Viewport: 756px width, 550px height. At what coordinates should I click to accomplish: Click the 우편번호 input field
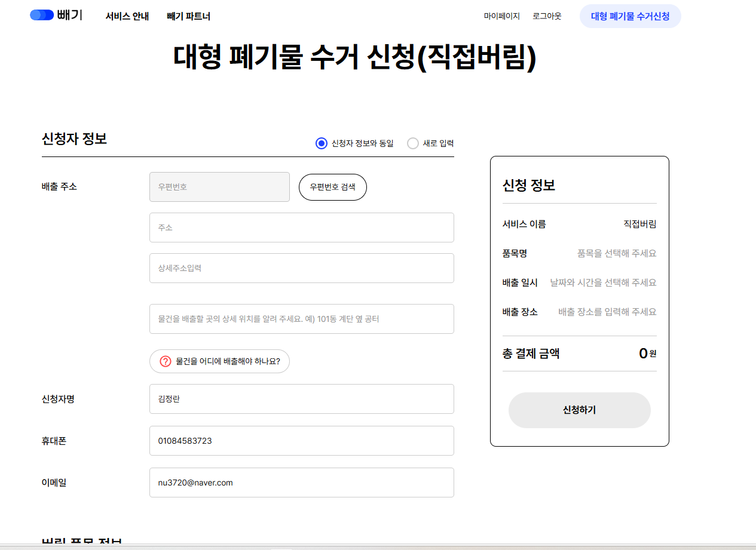219,187
